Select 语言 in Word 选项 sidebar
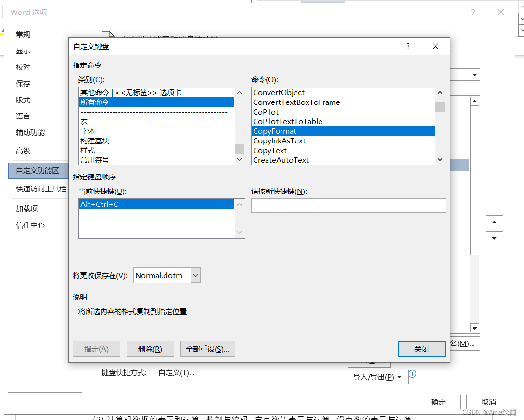The width and height of the screenshot is (524, 420). pos(23,116)
